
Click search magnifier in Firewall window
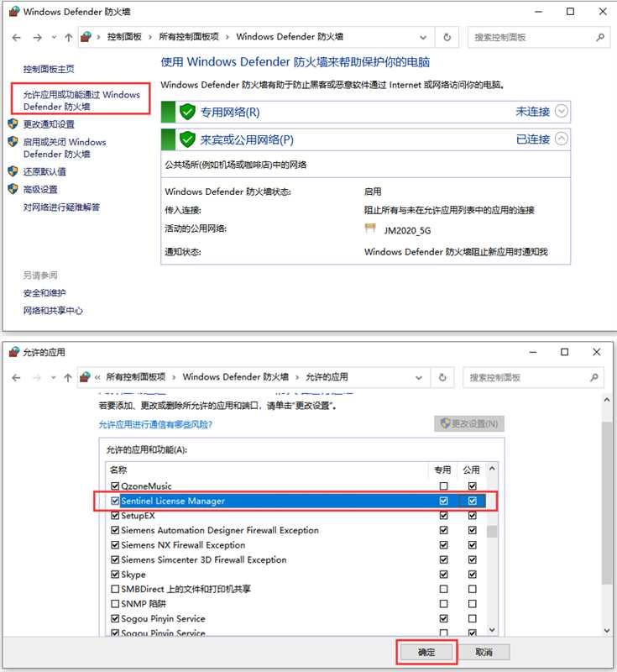click(600, 37)
